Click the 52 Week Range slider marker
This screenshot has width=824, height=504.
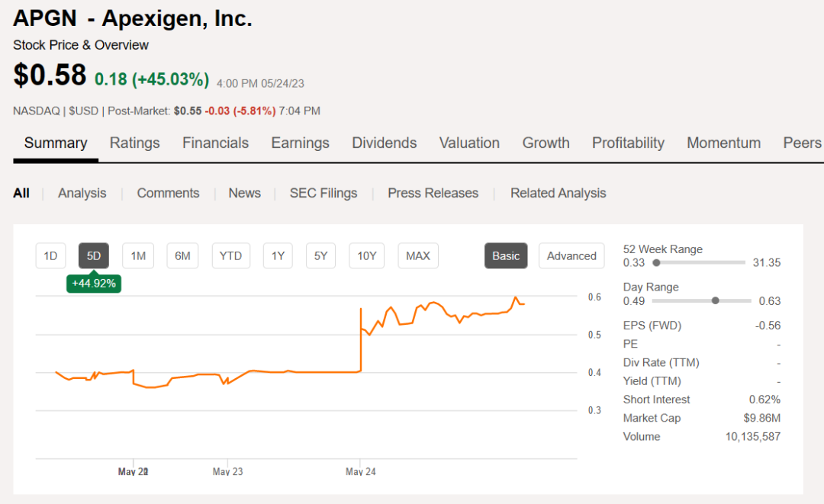(656, 262)
